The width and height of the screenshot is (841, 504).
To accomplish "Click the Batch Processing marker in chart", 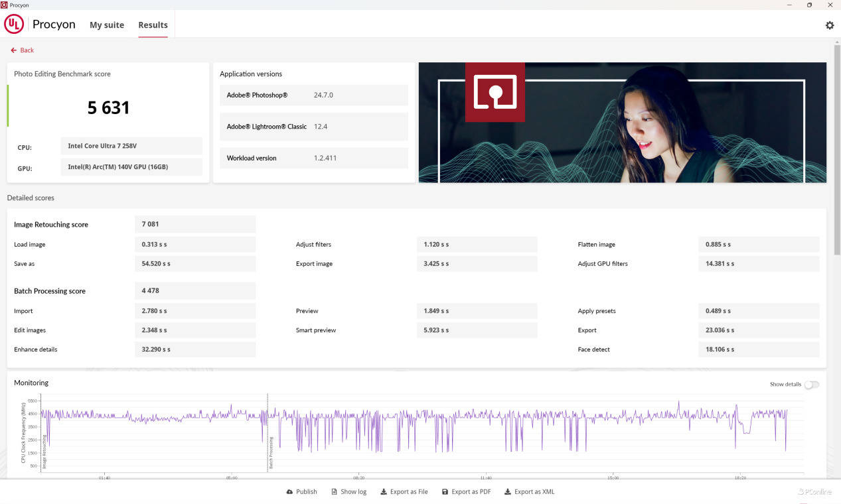I will pos(271,452).
